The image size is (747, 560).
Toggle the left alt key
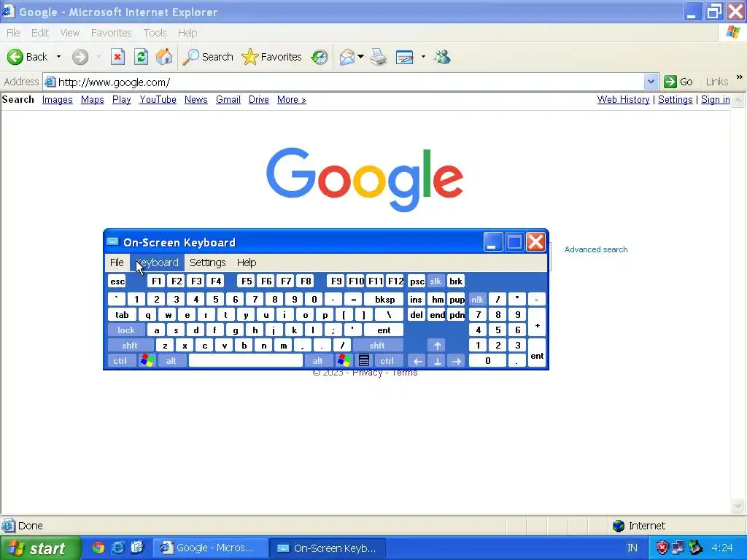click(171, 360)
